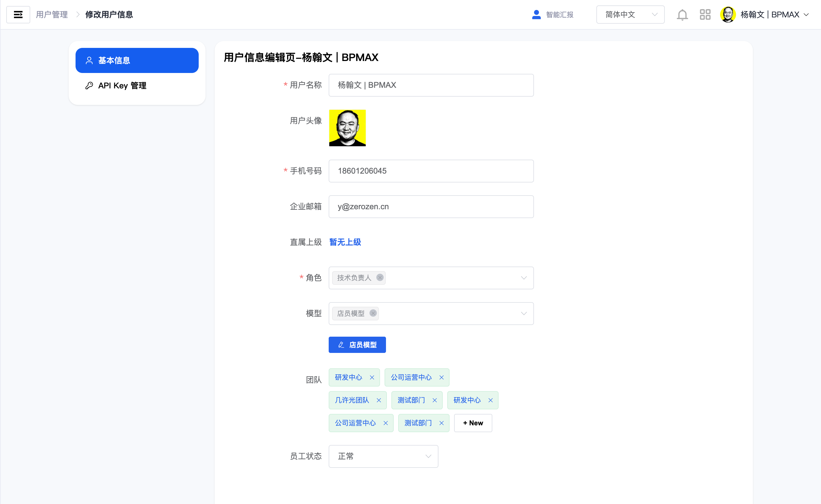
Task: Click the 修改用户信息 breadcrumb
Action: click(109, 15)
